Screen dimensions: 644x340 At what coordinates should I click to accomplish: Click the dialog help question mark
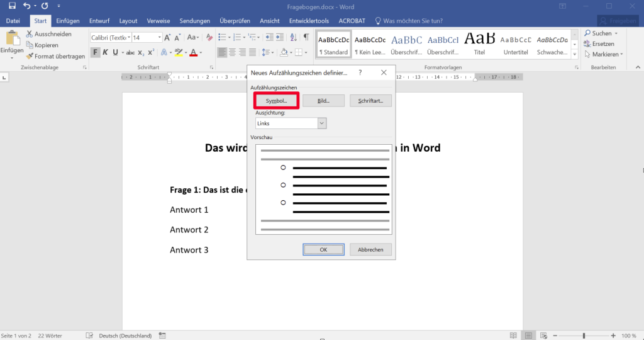tap(360, 72)
